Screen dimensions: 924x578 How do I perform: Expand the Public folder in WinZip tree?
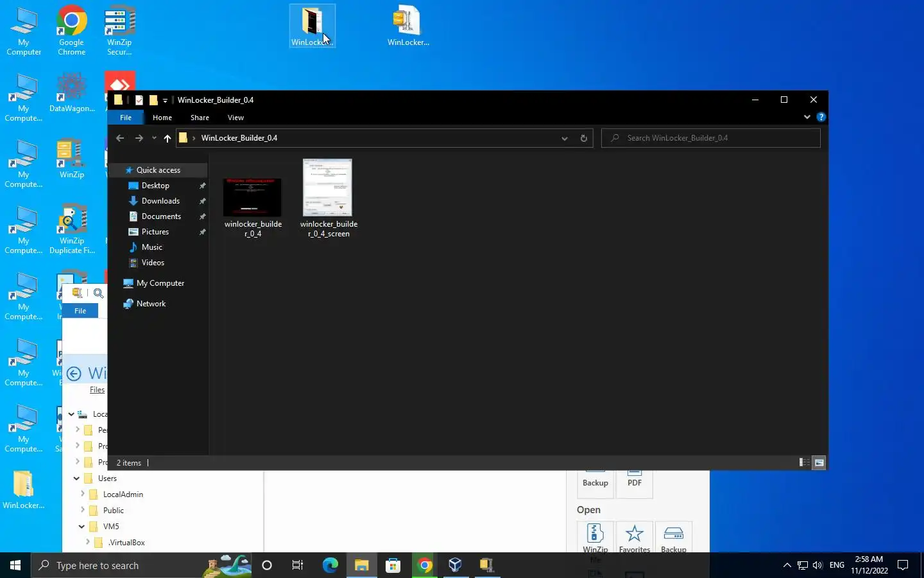click(x=82, y=510)
